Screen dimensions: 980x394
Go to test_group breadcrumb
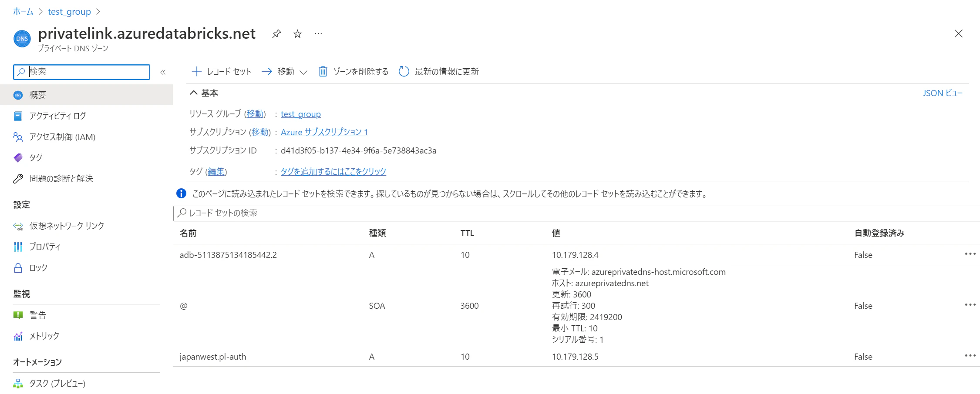69,12
